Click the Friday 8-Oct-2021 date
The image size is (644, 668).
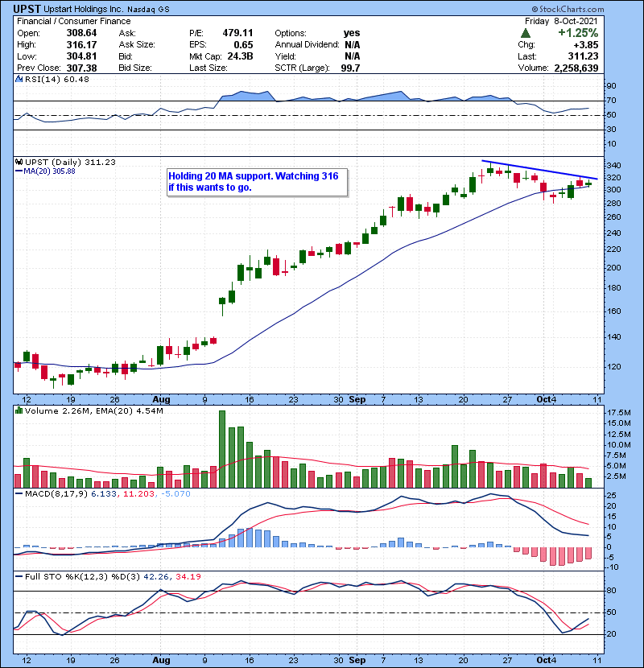click(x=561, y=21)
